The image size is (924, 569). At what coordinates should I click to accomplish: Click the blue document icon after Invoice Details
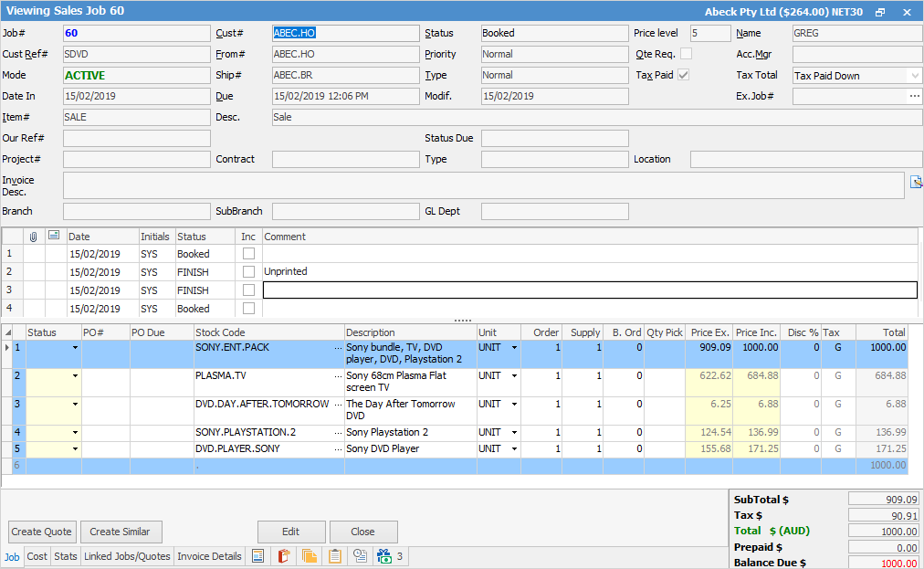click(258, 556)
